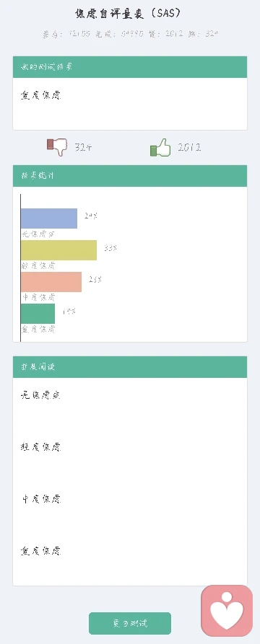Open 重度焦虑 in the extended reading list

click(40, 551)
